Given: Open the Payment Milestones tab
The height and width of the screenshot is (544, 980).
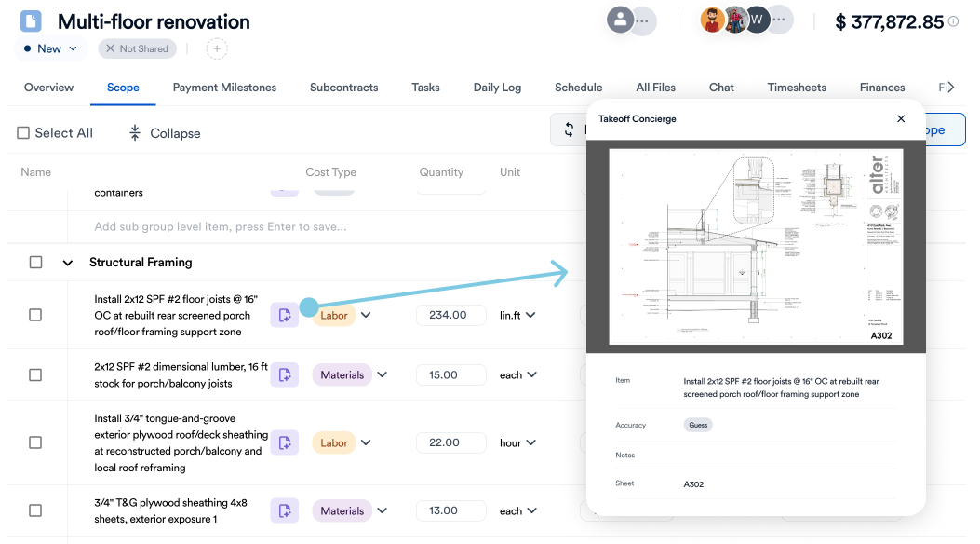Looking at the screenshot, I should pos(224,88).
